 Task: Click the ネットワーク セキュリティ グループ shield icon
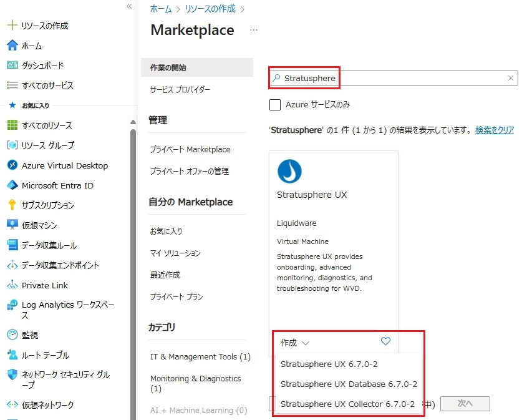click(x=12, y=374)
